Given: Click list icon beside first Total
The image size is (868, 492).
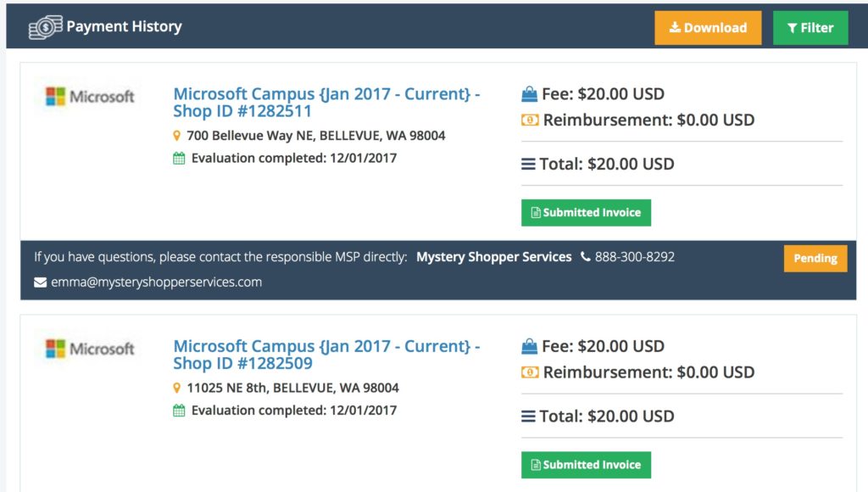Looking at the screenshot, I should coord(528,164).
